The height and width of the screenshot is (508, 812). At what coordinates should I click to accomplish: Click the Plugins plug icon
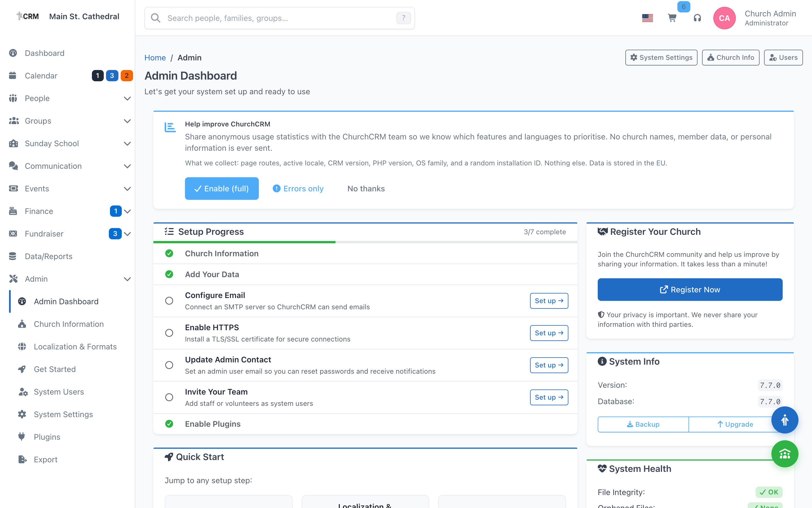pos(22,437)
